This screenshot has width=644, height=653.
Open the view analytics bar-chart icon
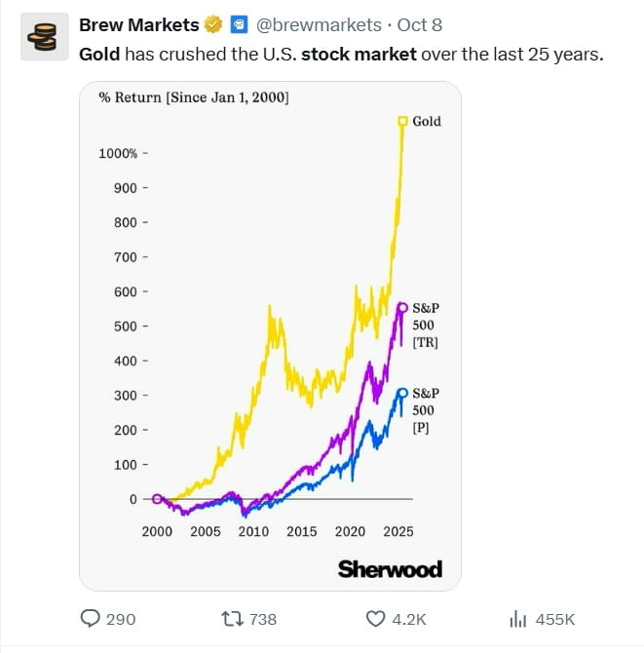point(519,619)
